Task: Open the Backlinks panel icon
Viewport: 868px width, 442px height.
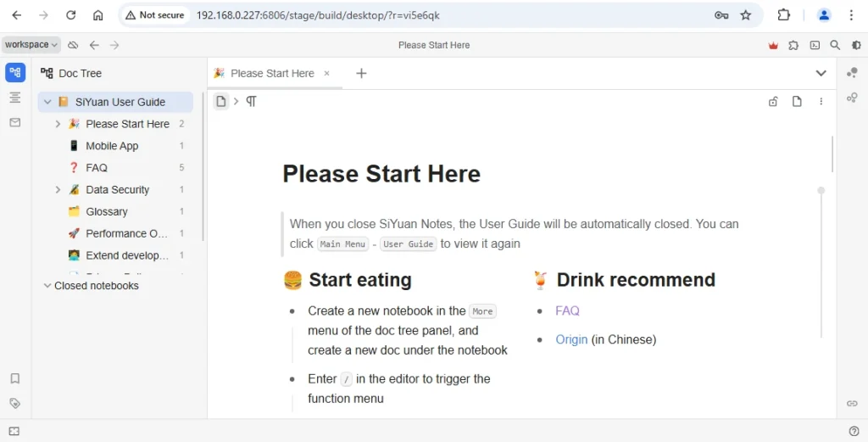Action: 852,403
